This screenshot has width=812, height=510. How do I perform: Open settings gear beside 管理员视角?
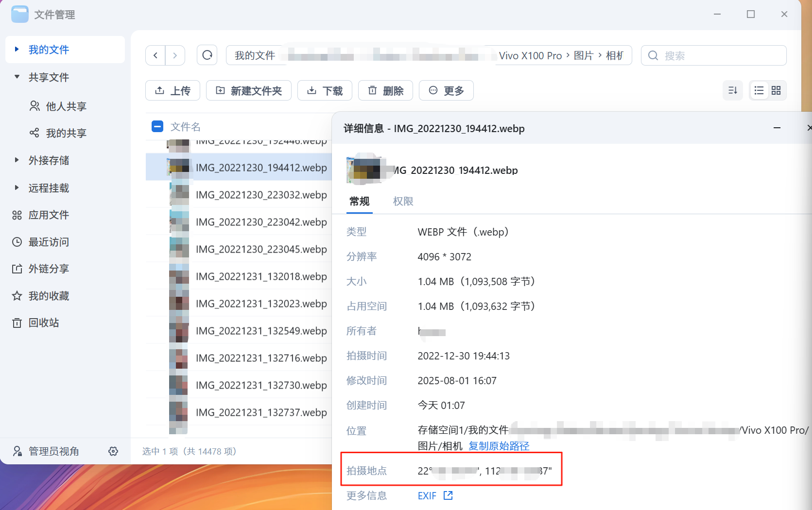point(113,451)
